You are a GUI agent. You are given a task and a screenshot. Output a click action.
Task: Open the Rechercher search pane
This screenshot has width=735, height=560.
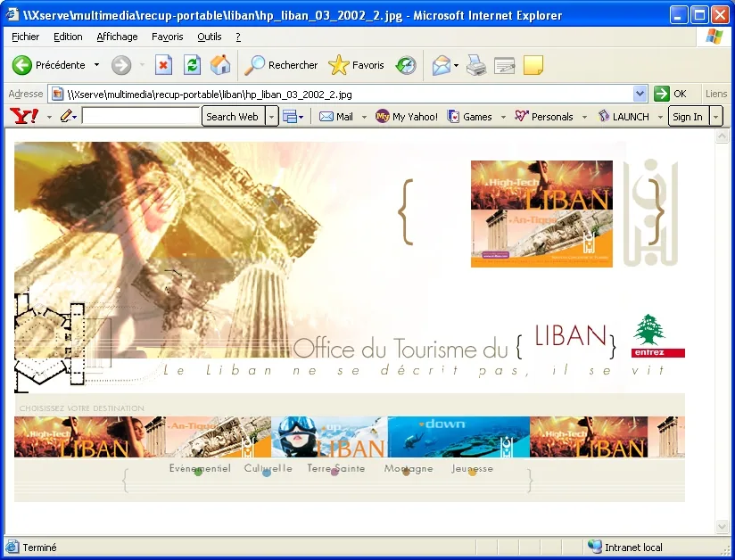point(281,65)
